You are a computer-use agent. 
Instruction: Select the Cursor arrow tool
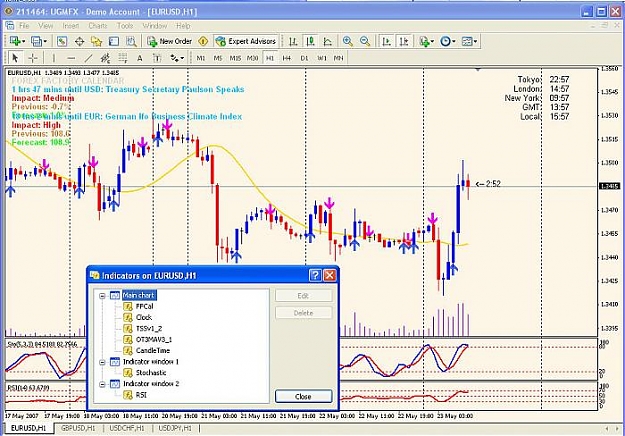(15, 58)
